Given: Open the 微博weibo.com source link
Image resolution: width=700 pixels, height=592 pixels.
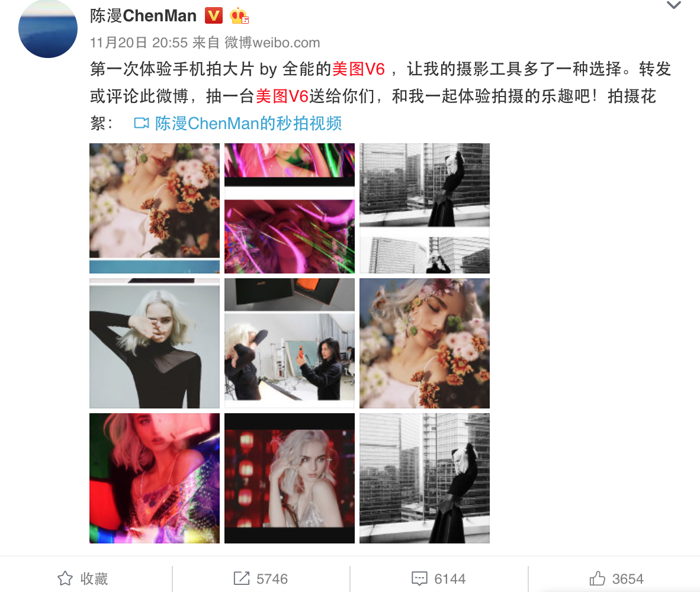Looking at the screenshot, I should [272, 43].
